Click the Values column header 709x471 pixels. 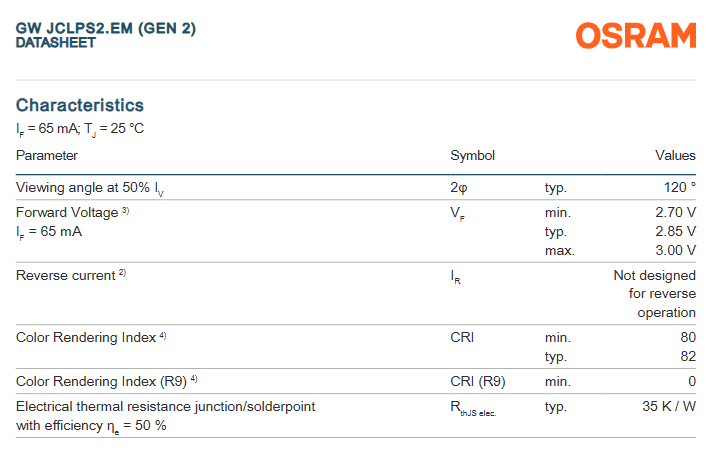(675, 155)
